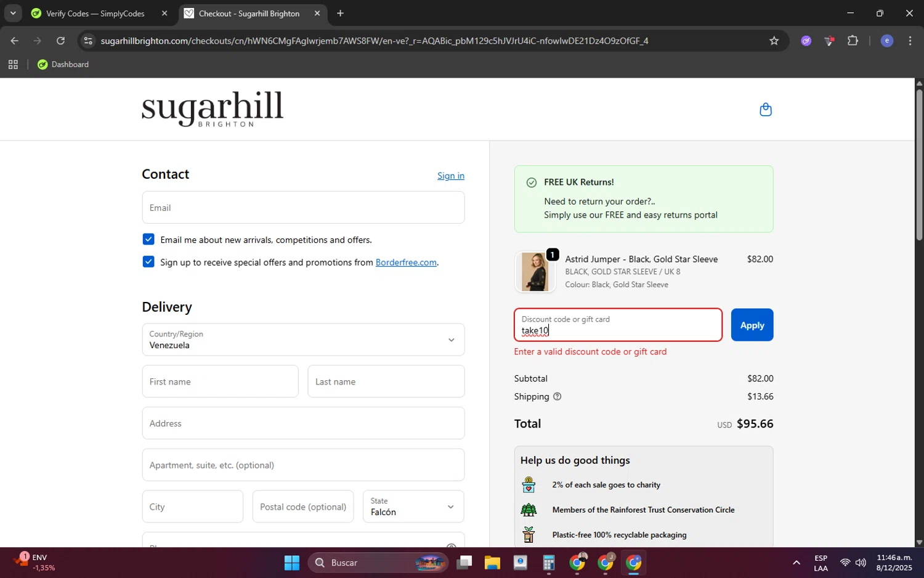Close the Verify Codes SimplyCodes tab
The width and height of the screenshot is (924, 578).
click(x=164, y=13)
